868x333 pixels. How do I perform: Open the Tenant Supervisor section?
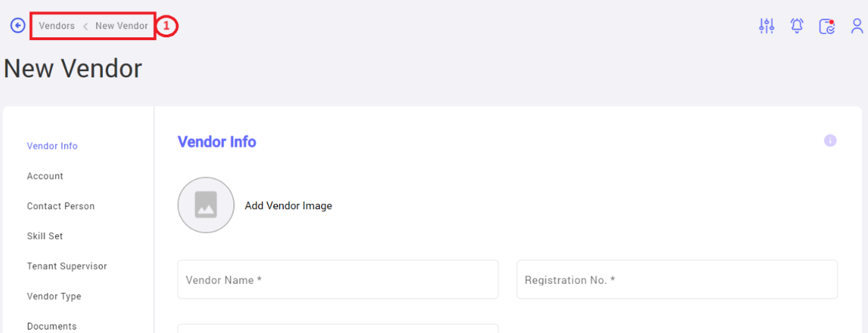(x=67, y=266)
